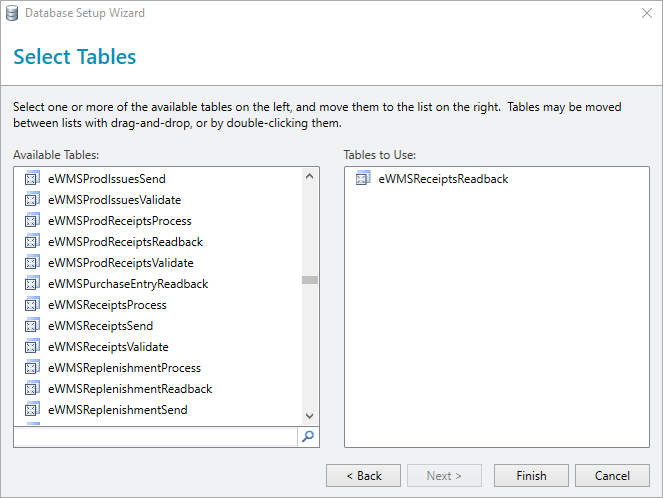Click Finish to complete the wizard
Screen dimensions: 663x498
(x=531, y=476)
